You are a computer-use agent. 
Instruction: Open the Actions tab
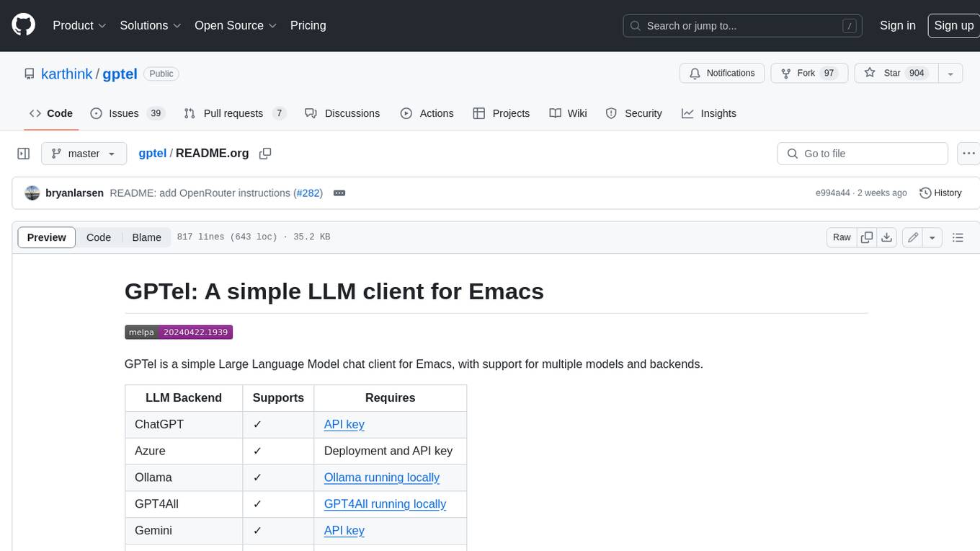tap(427, 113)
